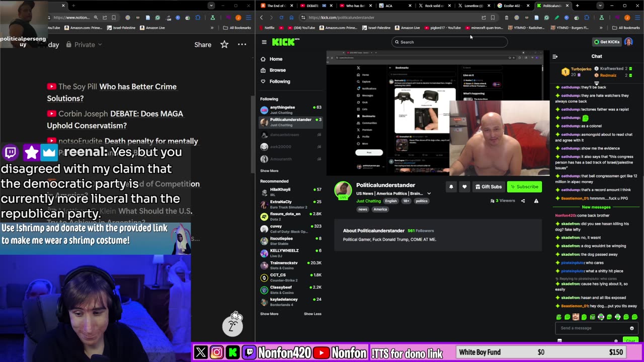Open the anythingelse followed channel
The width and height of the screenshot is (644, 362).
pos(290,109)
